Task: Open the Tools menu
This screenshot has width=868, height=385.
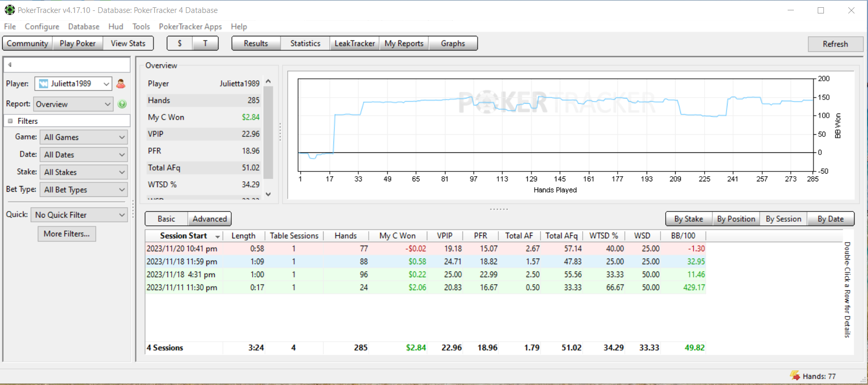Action: pyautogui.click(x=141, y=26)
